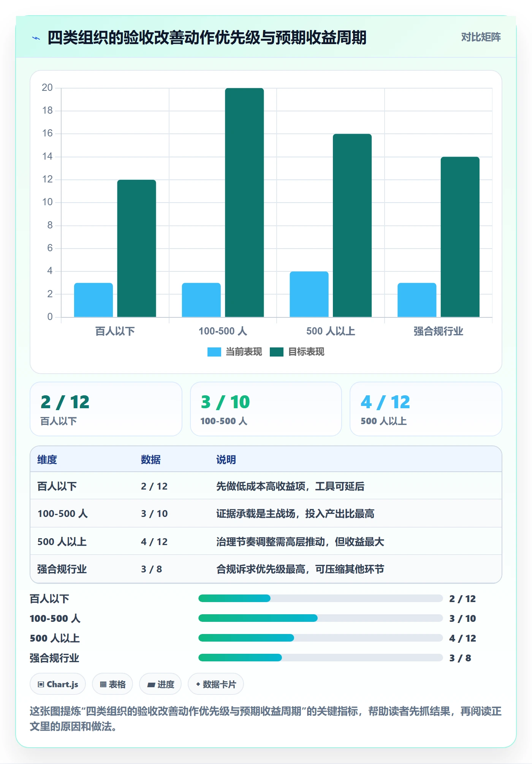Select the light blue bar for 百人以下

tap(93, 300)
